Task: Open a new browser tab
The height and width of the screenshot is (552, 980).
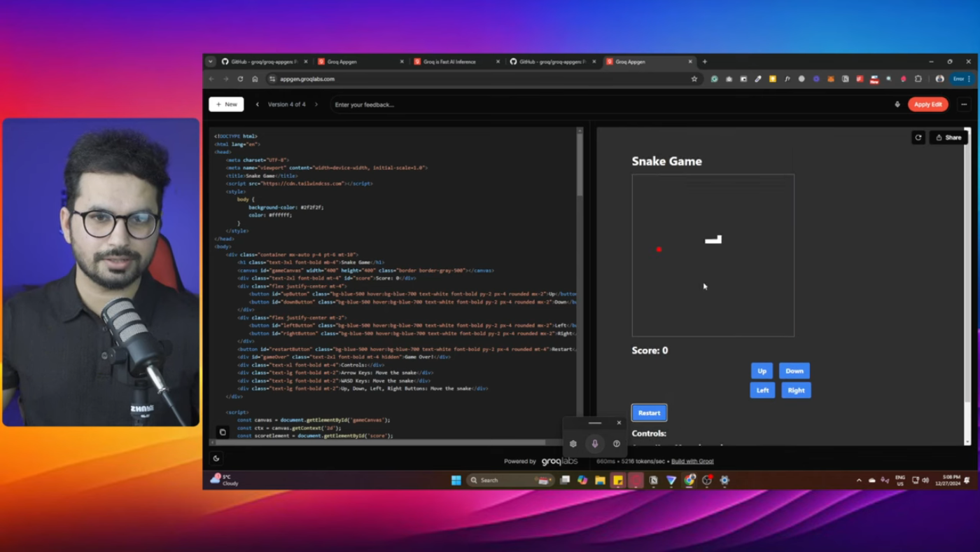Action: [x=705, y=62]
